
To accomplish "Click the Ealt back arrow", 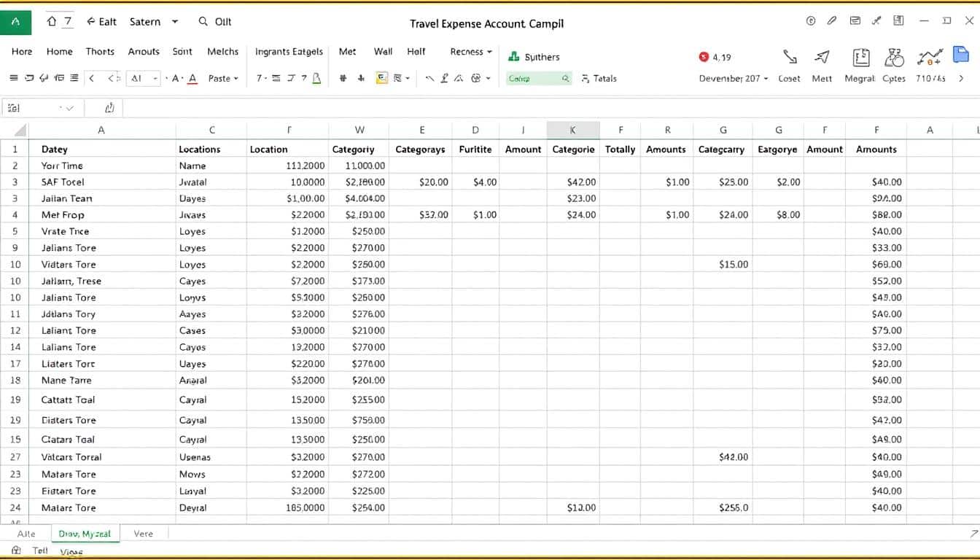I will 91,22.
